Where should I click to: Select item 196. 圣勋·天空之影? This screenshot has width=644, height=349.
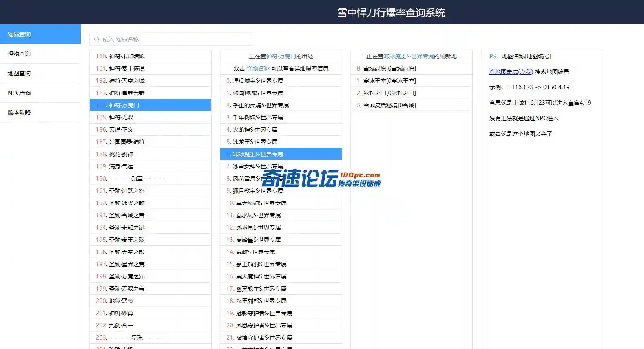(150, 252)
